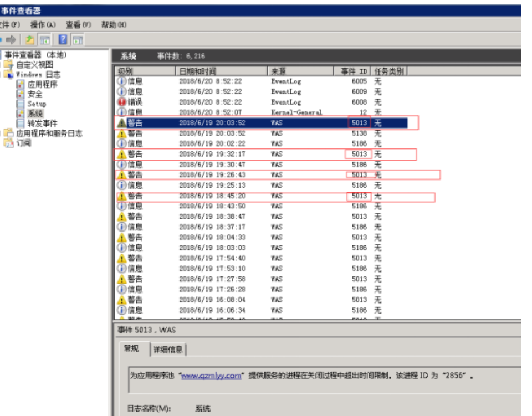Click the forward arrow toolbar button

pyautogui.click(x=12, y=40)
